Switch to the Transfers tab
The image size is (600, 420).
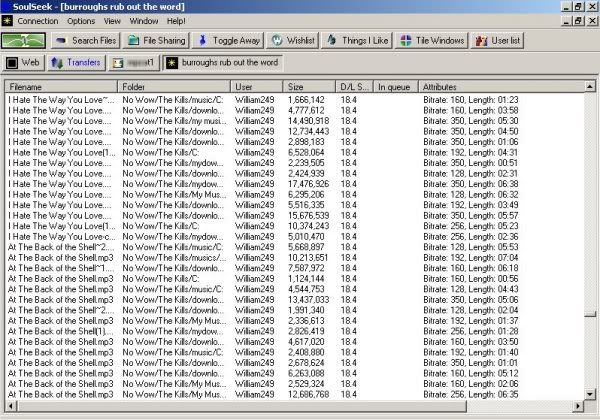77,63
